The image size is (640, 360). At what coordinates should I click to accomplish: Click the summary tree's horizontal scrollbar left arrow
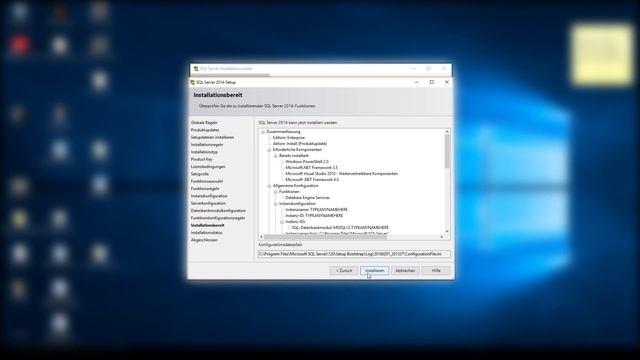point(262,237)
